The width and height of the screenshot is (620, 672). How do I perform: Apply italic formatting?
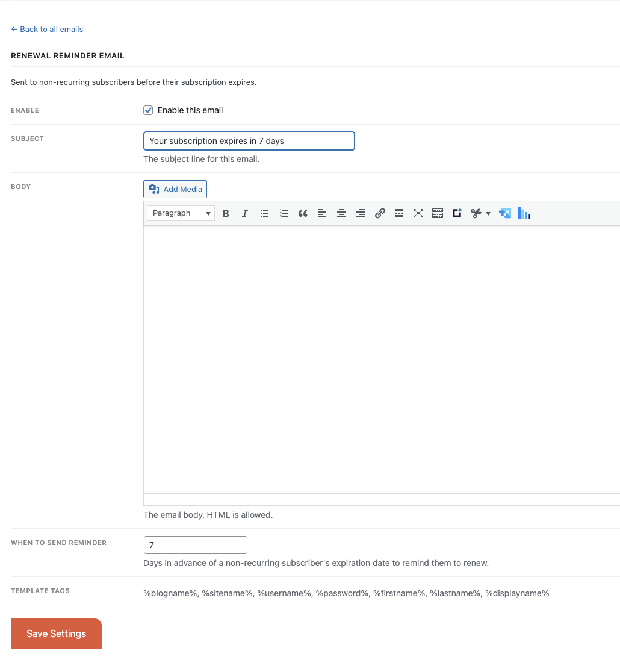pyautogui.click(x=245, y=213)
